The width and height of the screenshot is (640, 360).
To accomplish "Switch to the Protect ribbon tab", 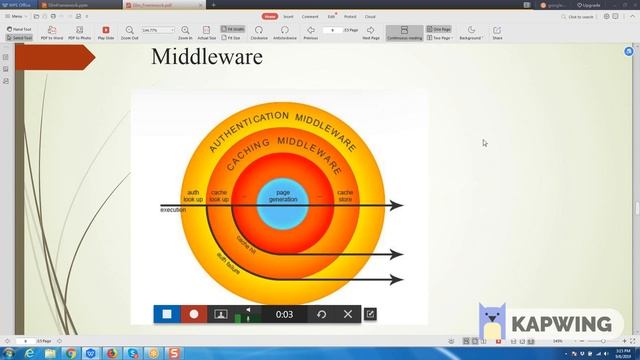I will click(x=350, y=17).
